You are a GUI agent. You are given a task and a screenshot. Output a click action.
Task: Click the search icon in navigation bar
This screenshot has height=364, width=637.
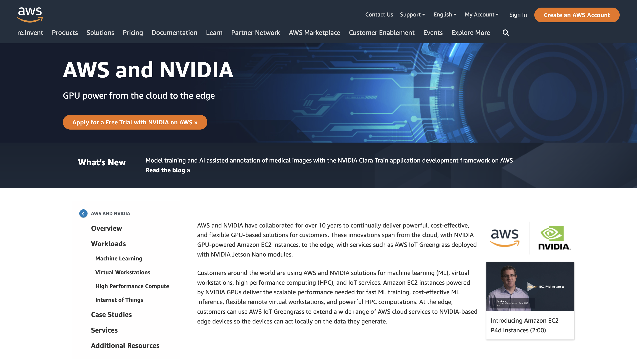[x=505, y=33]
